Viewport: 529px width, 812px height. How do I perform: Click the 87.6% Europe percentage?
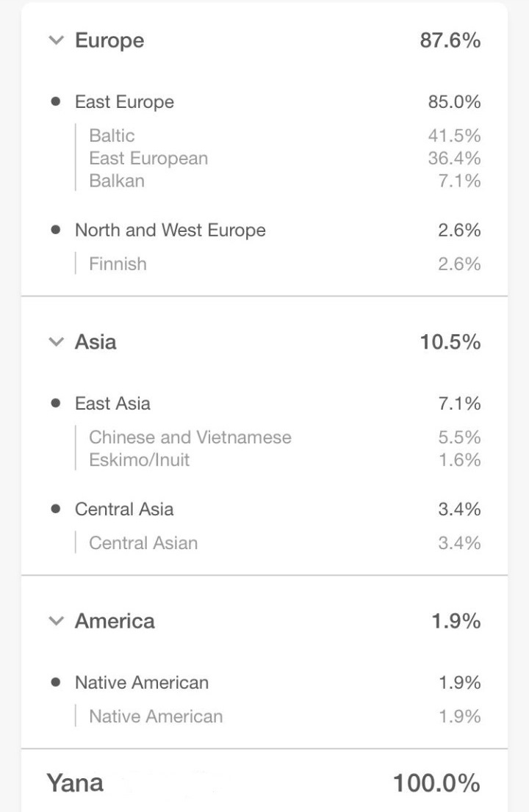[x=450, y=40]
